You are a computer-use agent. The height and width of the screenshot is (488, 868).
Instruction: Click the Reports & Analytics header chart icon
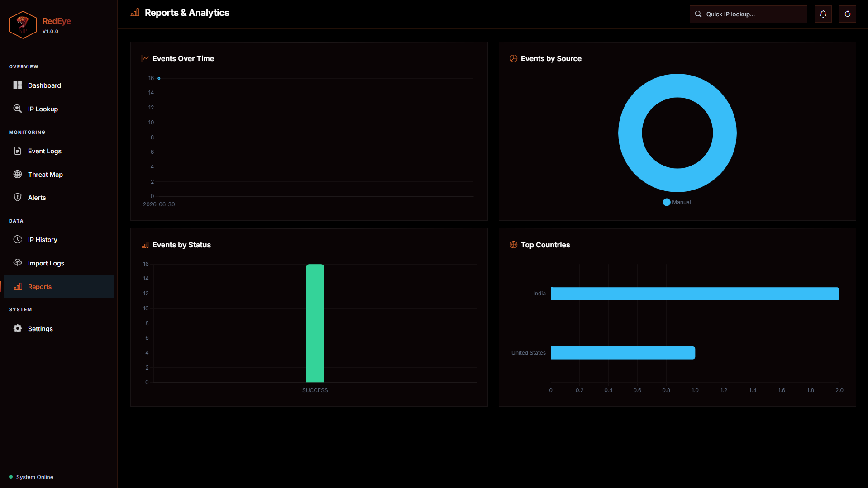pos(135,13)
